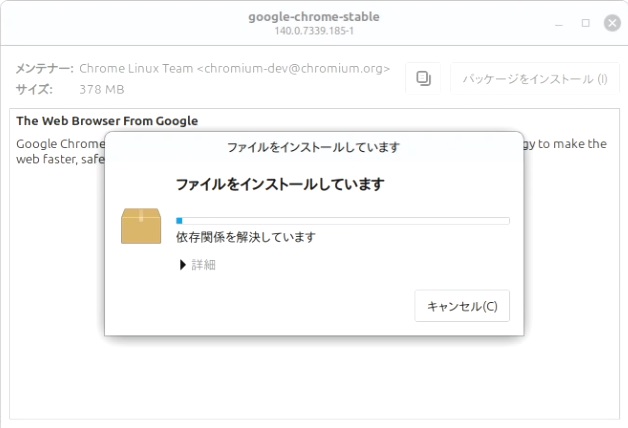Click the installation progress bar
Viewport: 628px width, 428px height.
click(342, 220)
